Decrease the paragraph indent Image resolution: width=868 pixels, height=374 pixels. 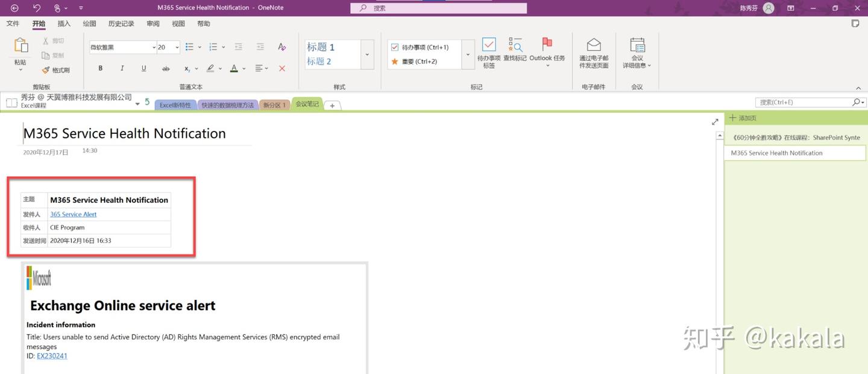click(x=239, y=47)
